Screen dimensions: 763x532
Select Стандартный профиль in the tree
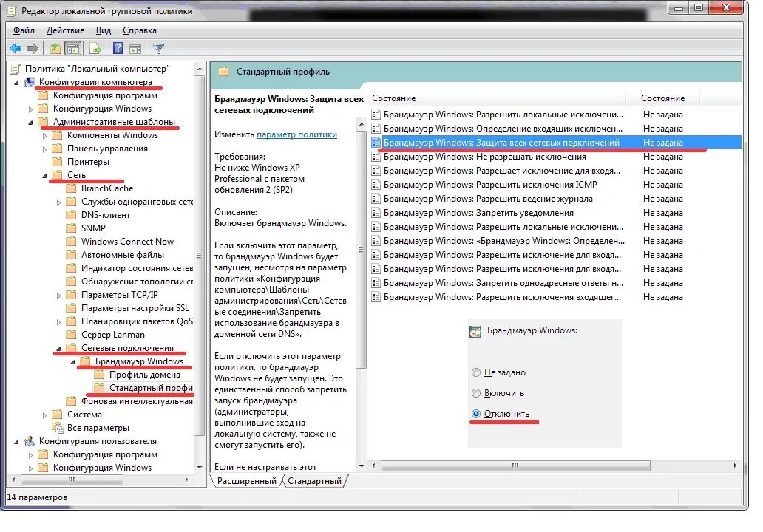click(150, 388)
